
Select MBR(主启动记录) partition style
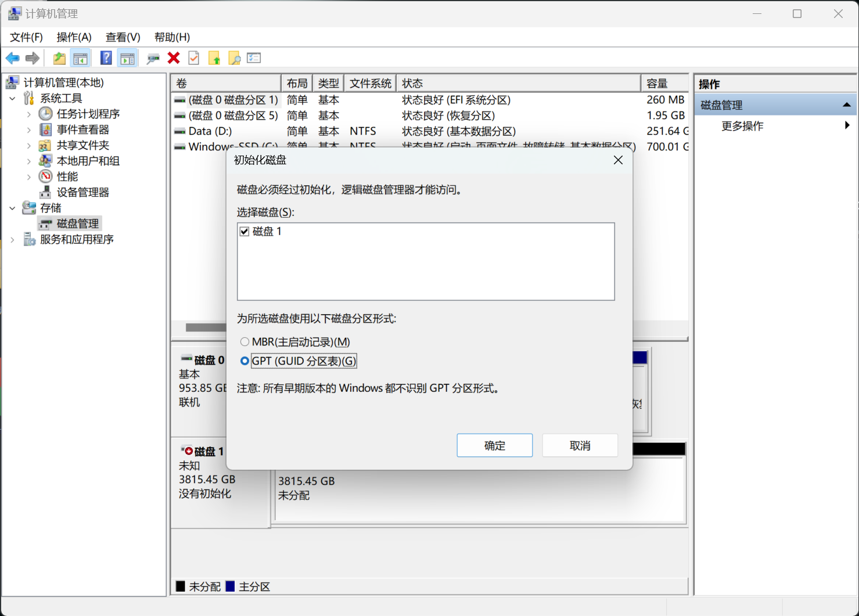245,342
